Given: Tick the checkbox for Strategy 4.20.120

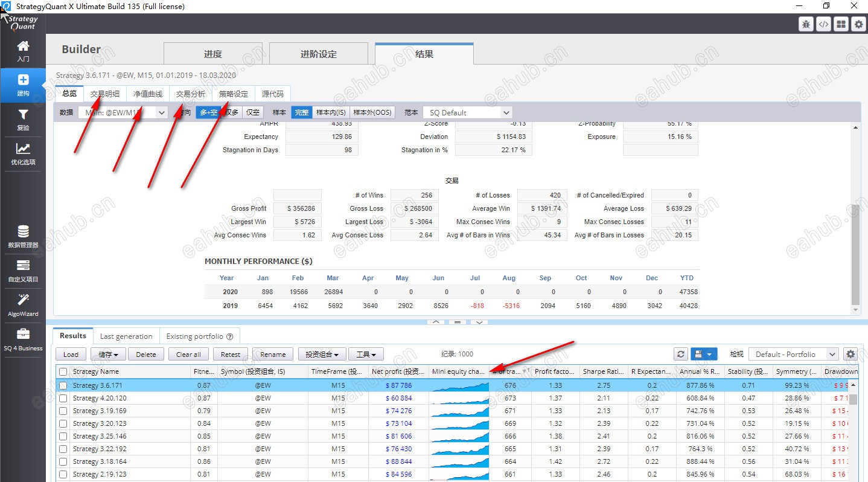Looking at the screenshot, I should (x=63, y=399).
